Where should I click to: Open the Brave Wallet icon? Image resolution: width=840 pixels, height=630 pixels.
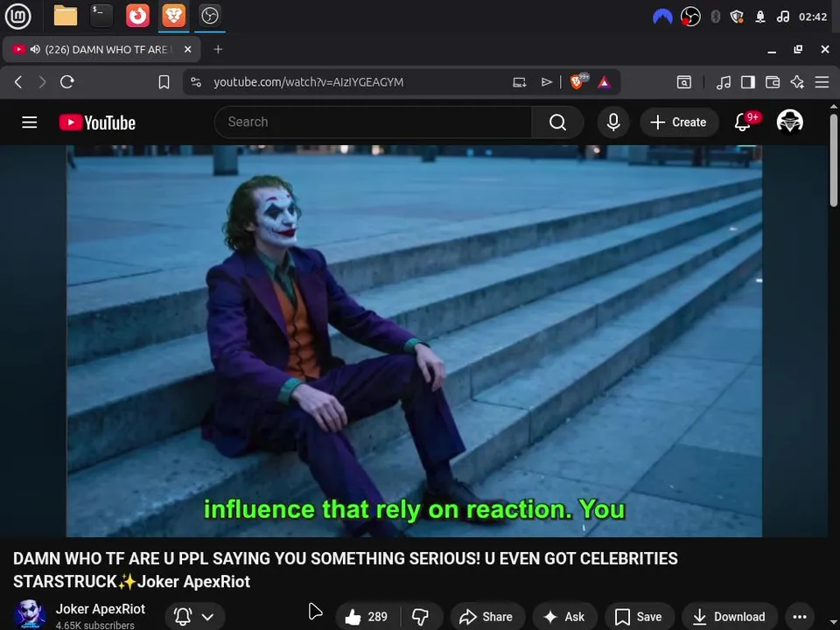(773, 82)
